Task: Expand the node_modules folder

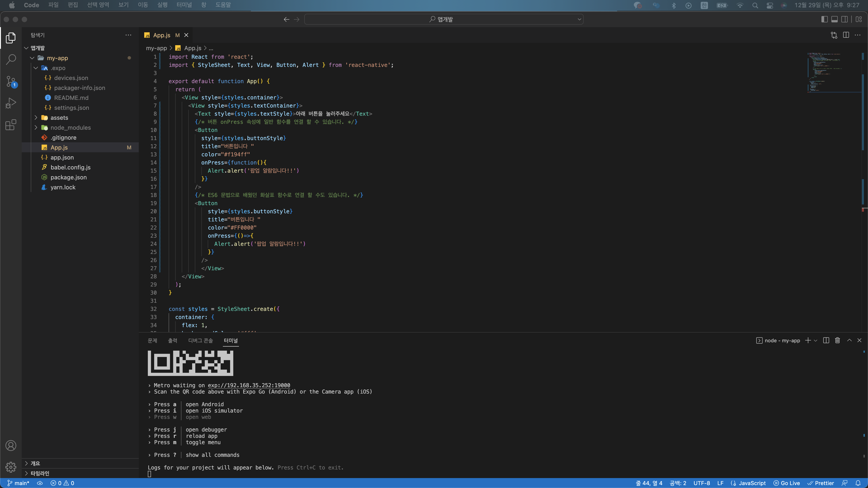Action: pyautogui.click(x=36, y=128)
